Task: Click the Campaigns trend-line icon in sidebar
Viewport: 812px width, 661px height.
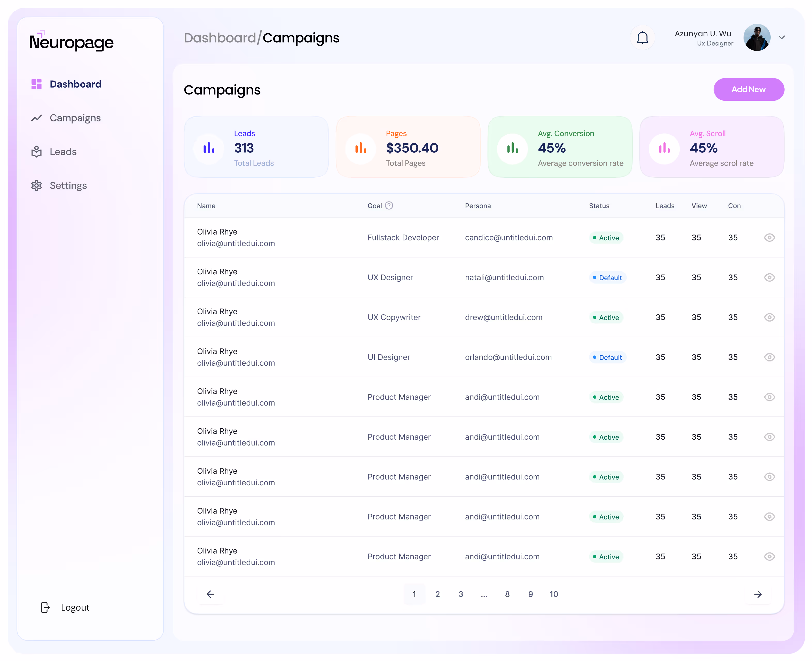Action: point(37,118)
